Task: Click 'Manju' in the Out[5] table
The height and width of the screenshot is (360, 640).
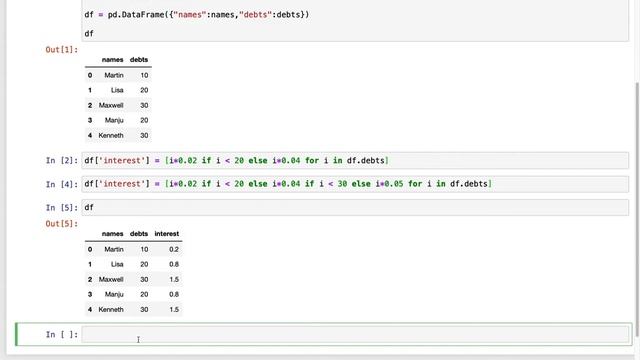Action: (114, 294)
